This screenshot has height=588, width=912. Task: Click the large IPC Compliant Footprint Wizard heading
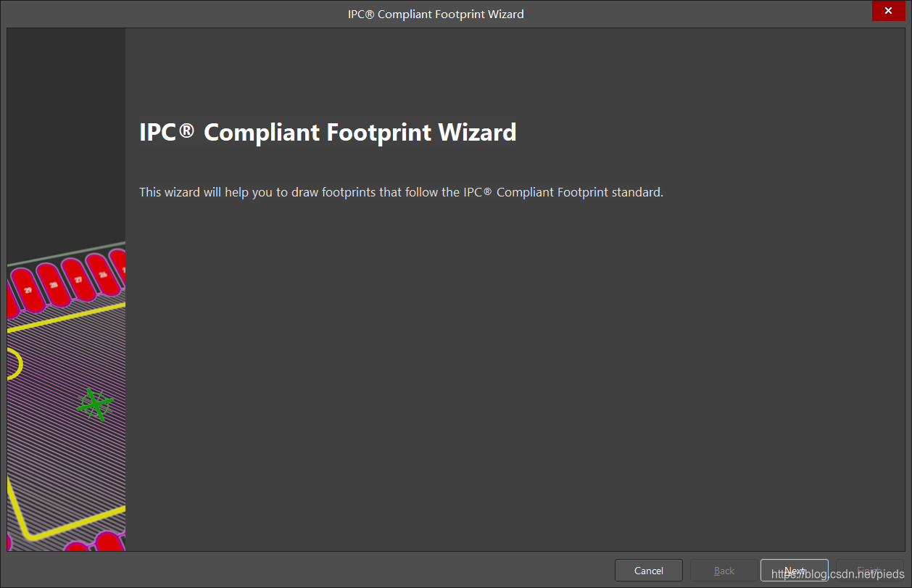tap(328, 133)
